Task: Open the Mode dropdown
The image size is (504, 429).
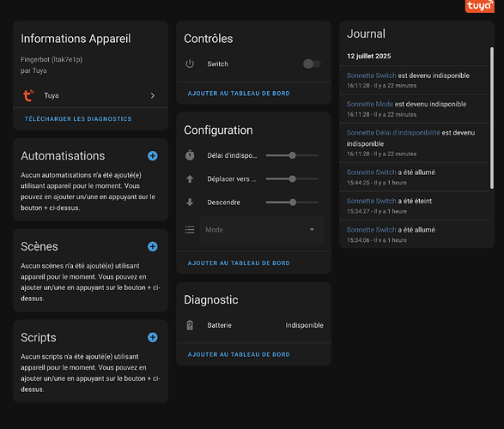Action: coord(261,230)
